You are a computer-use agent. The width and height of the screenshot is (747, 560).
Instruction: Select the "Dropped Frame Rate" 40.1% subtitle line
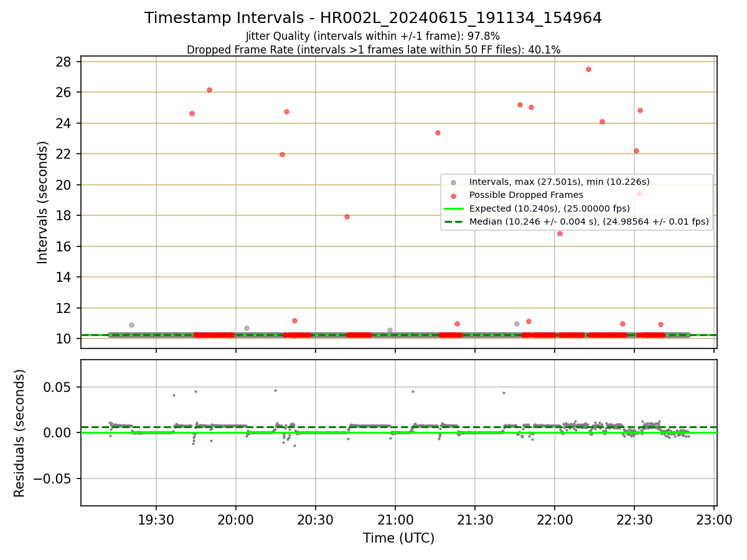(374, 50)
